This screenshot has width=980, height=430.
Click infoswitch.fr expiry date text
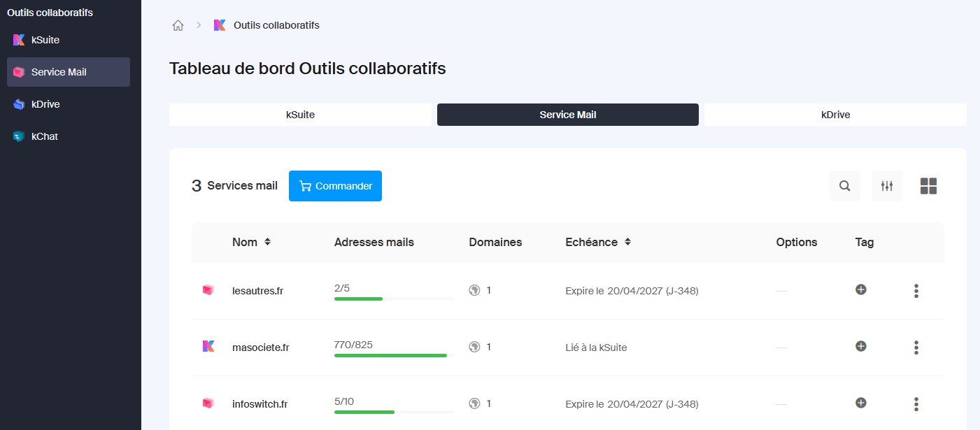(x=632, y=403)
